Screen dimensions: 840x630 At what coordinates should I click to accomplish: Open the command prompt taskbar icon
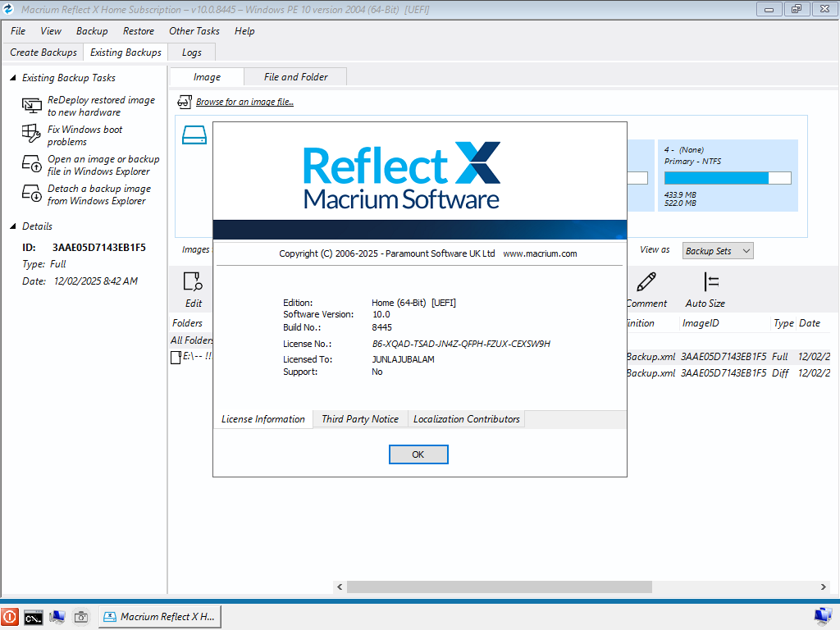coord(33,617)
